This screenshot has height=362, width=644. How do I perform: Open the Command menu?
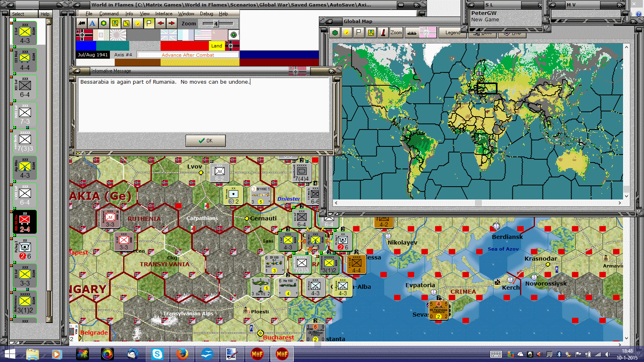[x=109, y=14]
